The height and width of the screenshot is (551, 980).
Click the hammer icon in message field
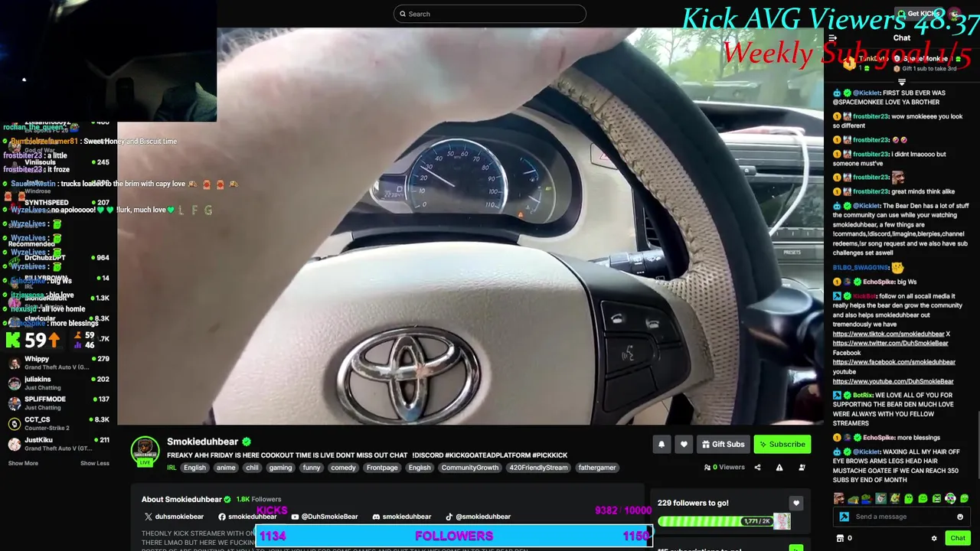click(x=844, y=517)
